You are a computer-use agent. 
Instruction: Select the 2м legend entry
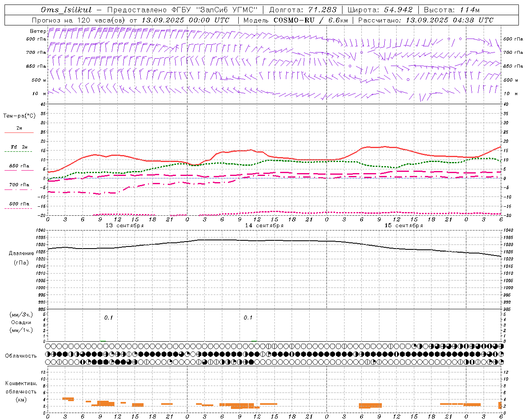point(19,128)
